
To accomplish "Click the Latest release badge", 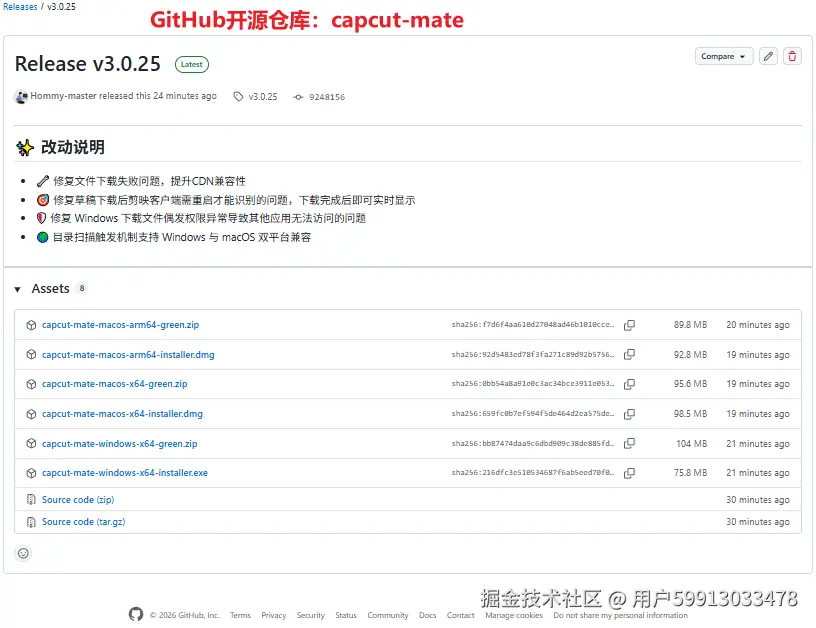I will 192,65.
